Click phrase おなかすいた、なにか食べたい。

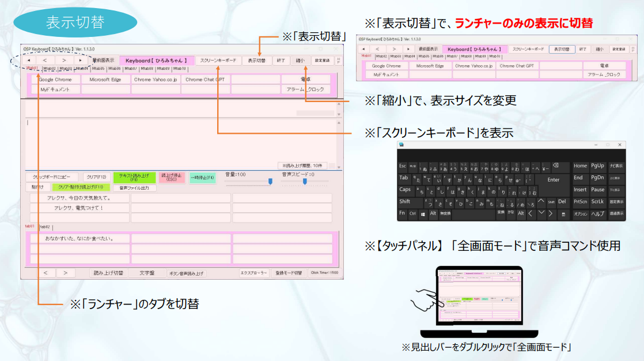pyautogui.click(x=79, y=239)
